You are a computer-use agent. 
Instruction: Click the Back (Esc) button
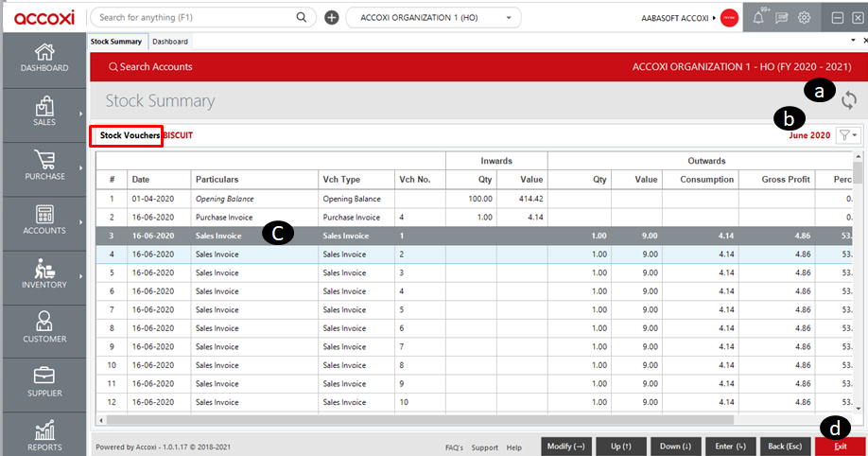785,447
